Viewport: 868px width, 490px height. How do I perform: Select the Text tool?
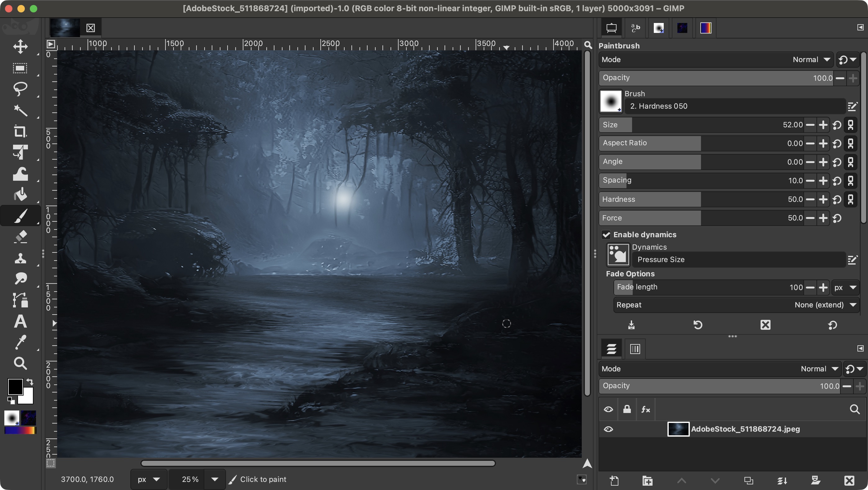[x=20, y=321]
